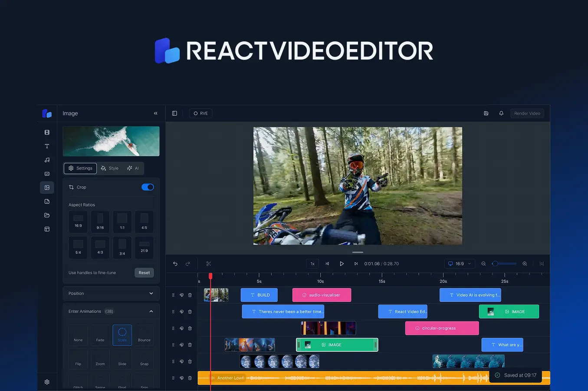Select the 1:1 crop aspect ratio

pyautogui.click(x=122, y=222)
